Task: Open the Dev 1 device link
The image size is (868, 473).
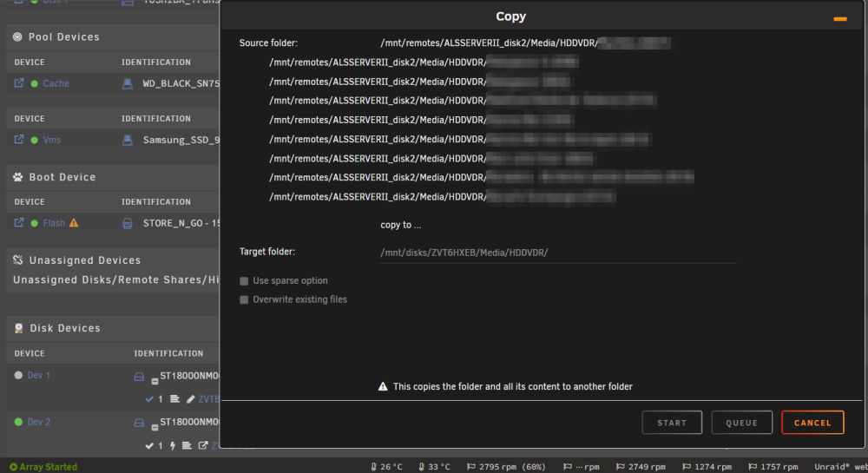Action: point(39,375)
